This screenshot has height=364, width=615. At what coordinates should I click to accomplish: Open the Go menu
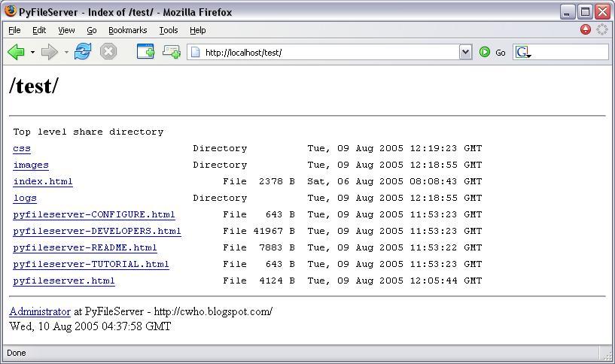92,30
